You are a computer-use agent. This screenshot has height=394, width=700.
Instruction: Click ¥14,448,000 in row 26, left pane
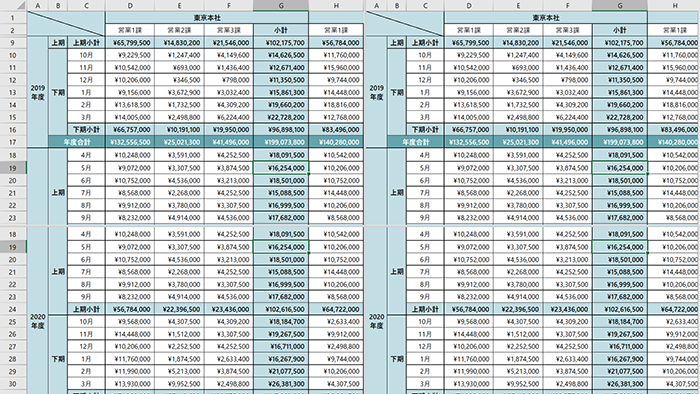click(130, 334)
